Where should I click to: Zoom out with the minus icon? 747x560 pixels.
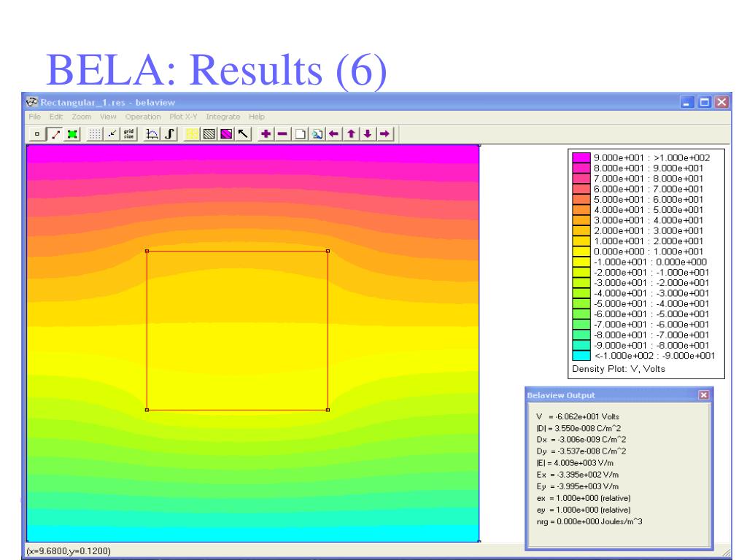282,134
